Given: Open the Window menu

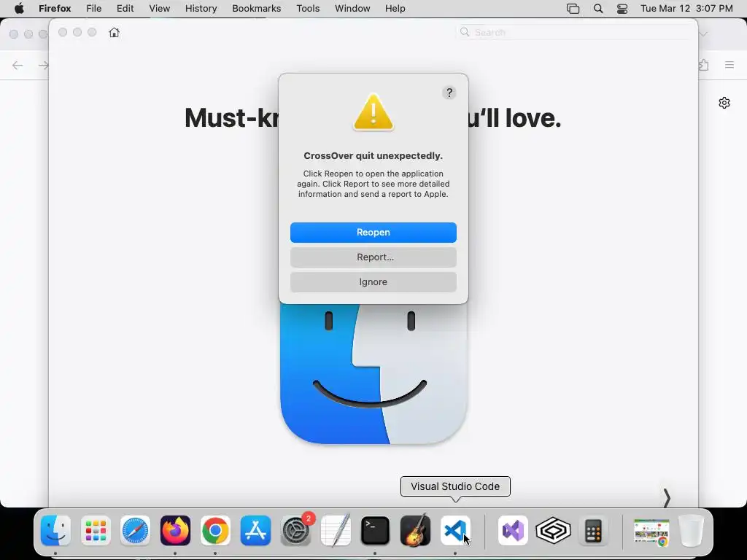Looking at the screenshot, I should click(x=352, y=9).
